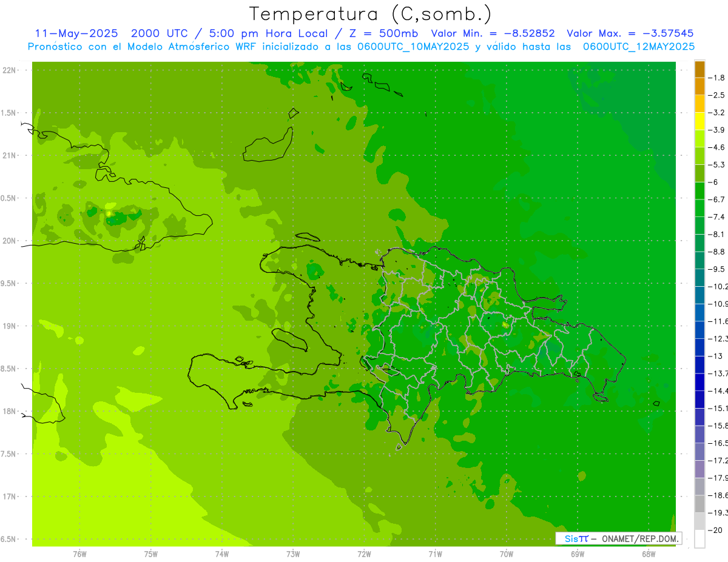Pick the golden swatch between -2.5 and -3.2

pos(699,104)
